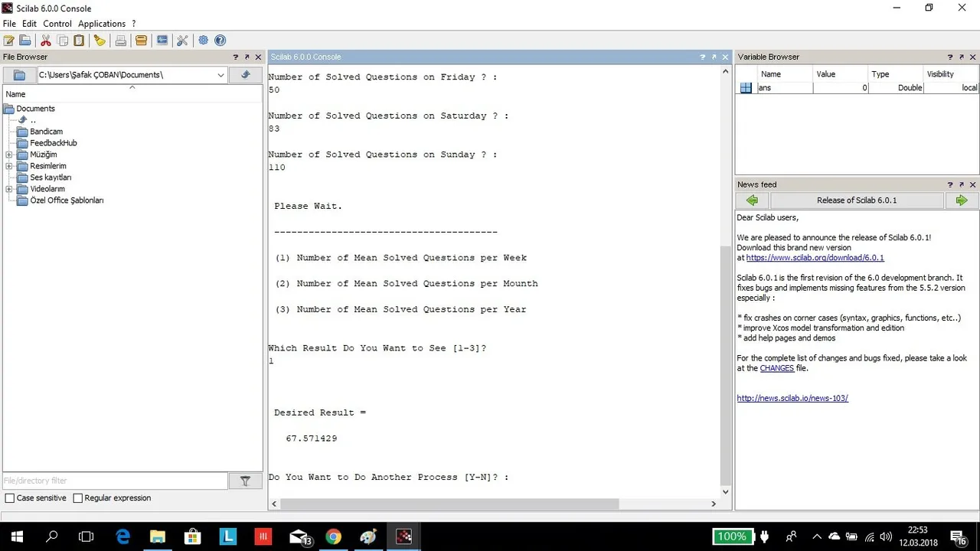The width and height of the screenshot is (980, 551).
Task: Toggle the Regular expression checkbox
Action: pos(77,498)
